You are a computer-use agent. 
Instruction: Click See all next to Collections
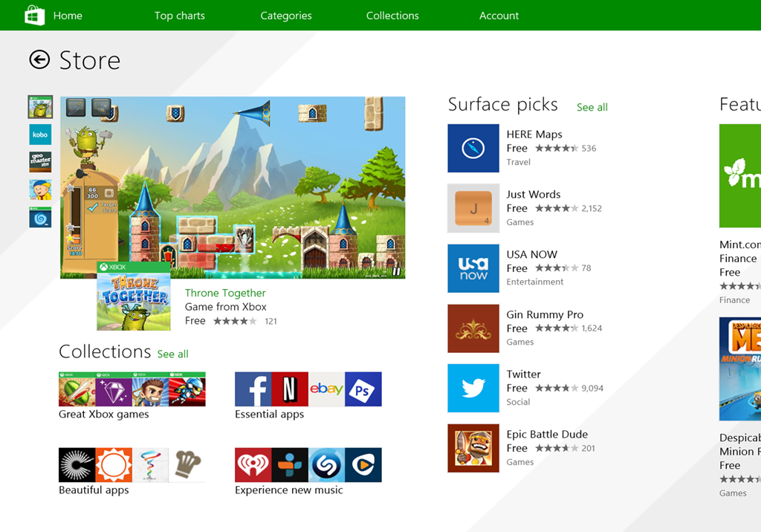(172, 354)
